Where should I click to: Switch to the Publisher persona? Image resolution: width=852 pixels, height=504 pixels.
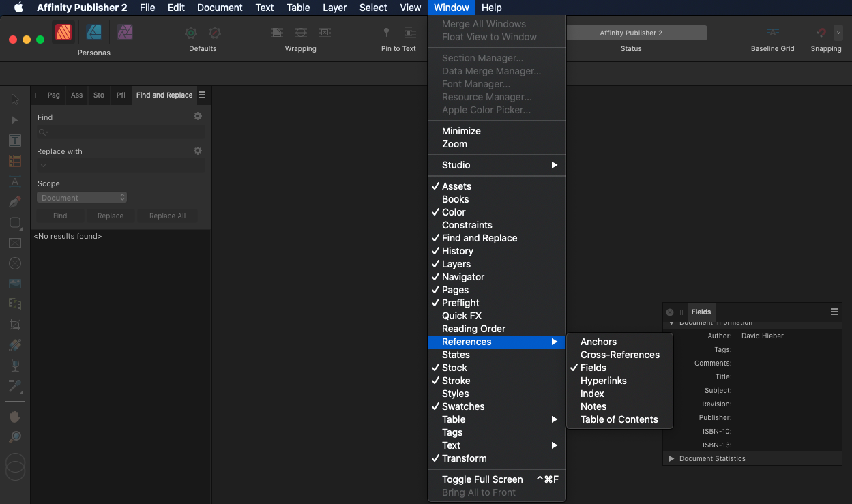pos(63,32)
